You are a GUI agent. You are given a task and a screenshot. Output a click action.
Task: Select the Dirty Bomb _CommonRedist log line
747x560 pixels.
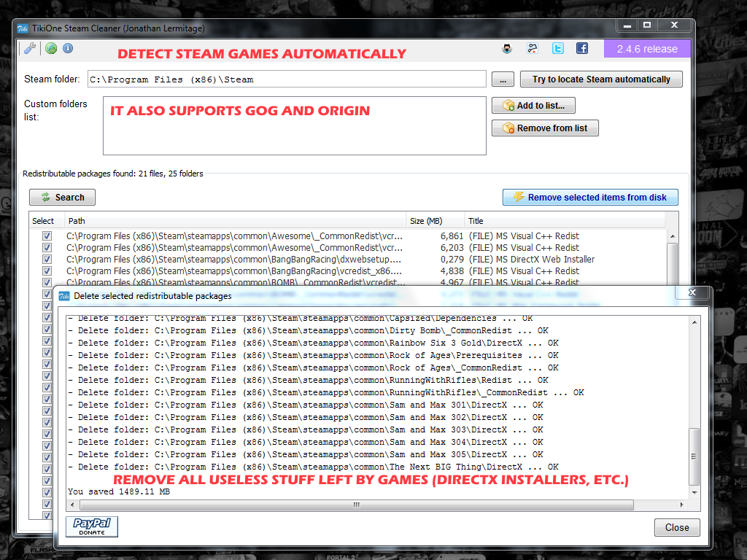309,330
